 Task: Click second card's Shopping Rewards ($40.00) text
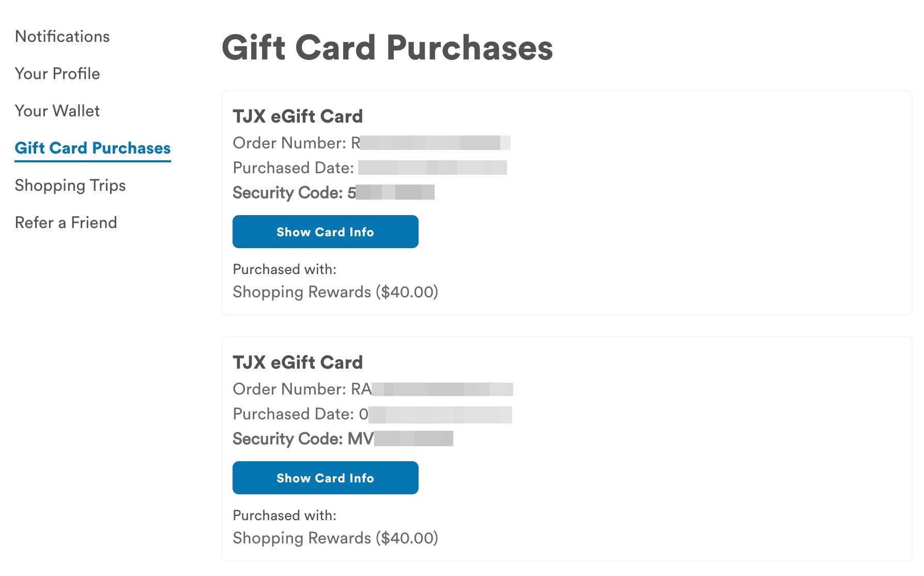[335, 538]
